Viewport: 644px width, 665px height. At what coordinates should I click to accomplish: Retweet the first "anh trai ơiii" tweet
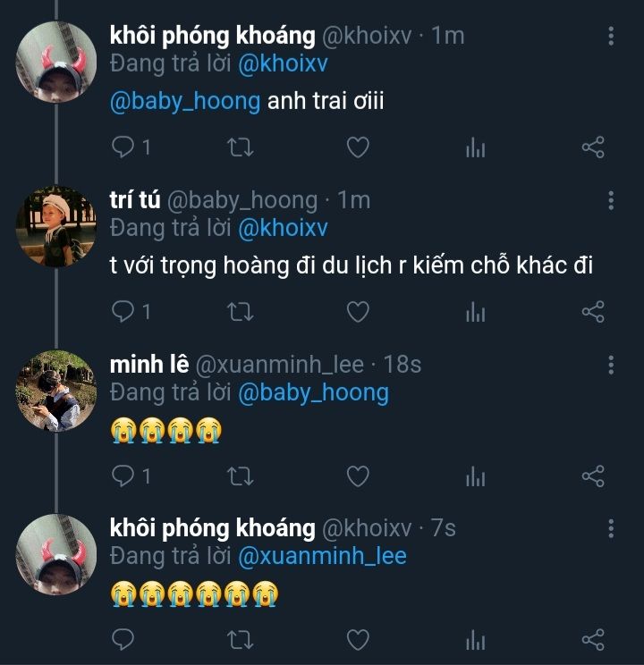point(241,147)
